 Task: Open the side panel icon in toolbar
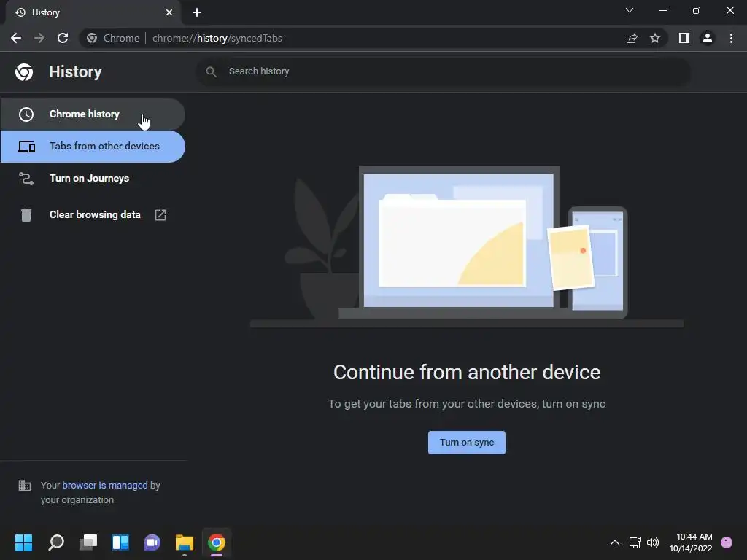[x=684, y=38]
